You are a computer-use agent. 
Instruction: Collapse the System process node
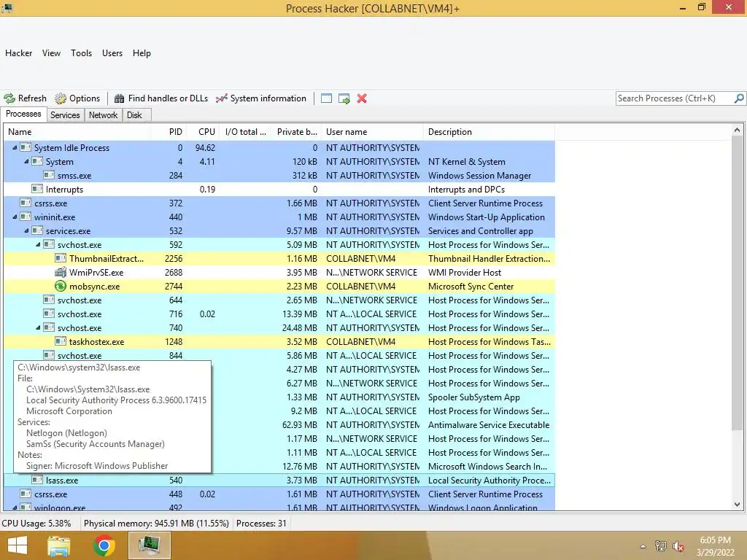click(26, 162)
